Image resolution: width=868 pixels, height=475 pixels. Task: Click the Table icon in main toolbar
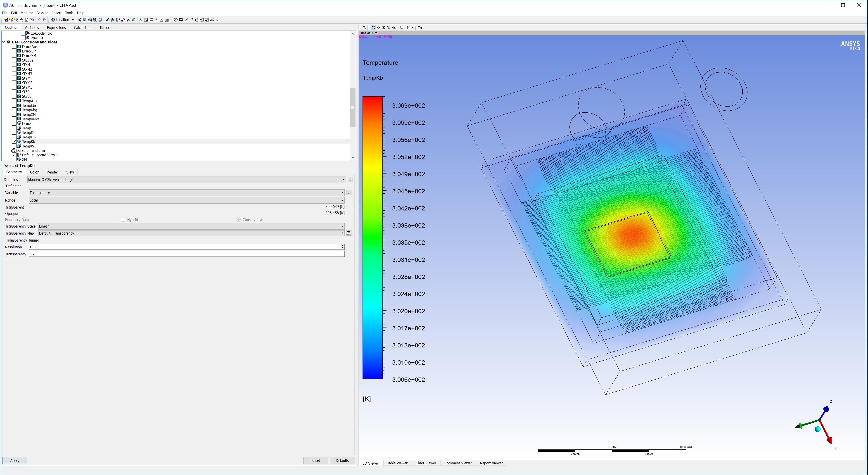[151, 20]
